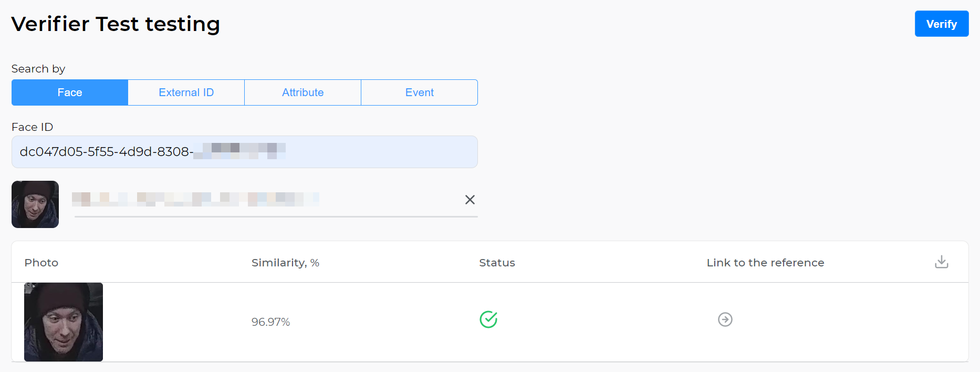
Task: Click the Verify button
Action: tap(941, 24)
